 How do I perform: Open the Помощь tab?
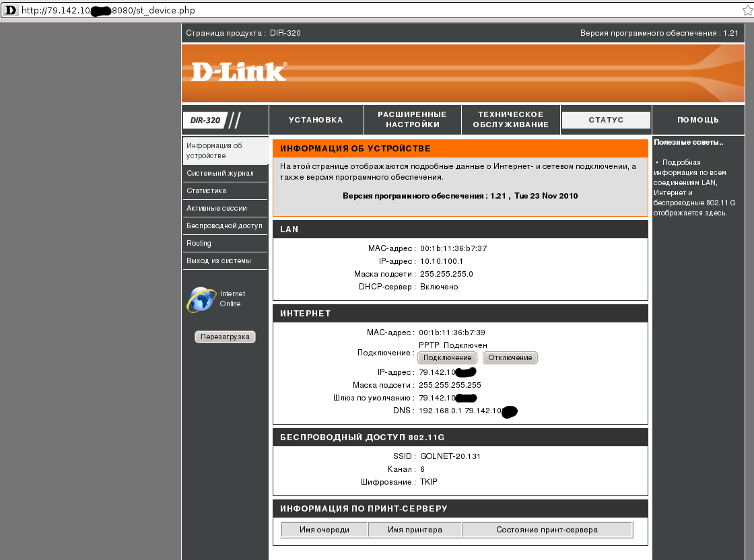[x=697, y=120]
